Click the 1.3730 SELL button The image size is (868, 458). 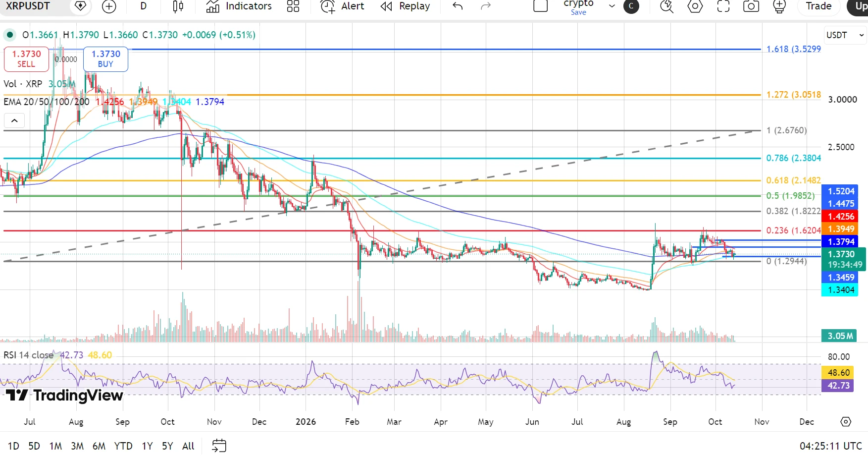26,59
